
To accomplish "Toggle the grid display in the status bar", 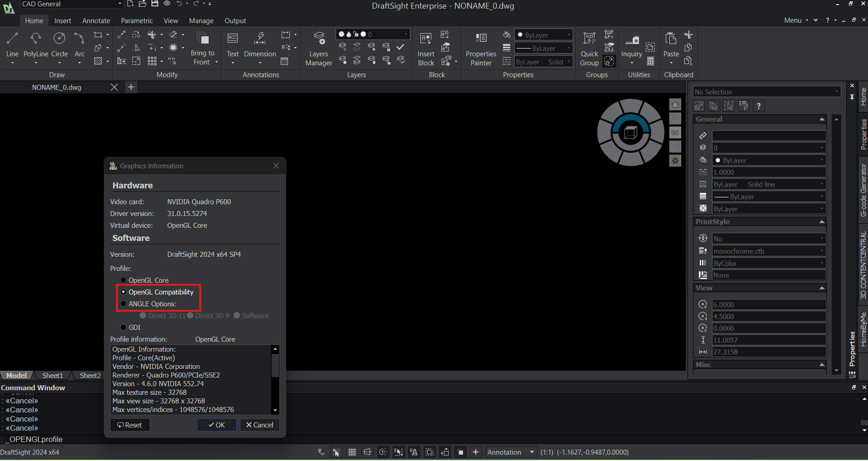I will [x=352, y=452].
